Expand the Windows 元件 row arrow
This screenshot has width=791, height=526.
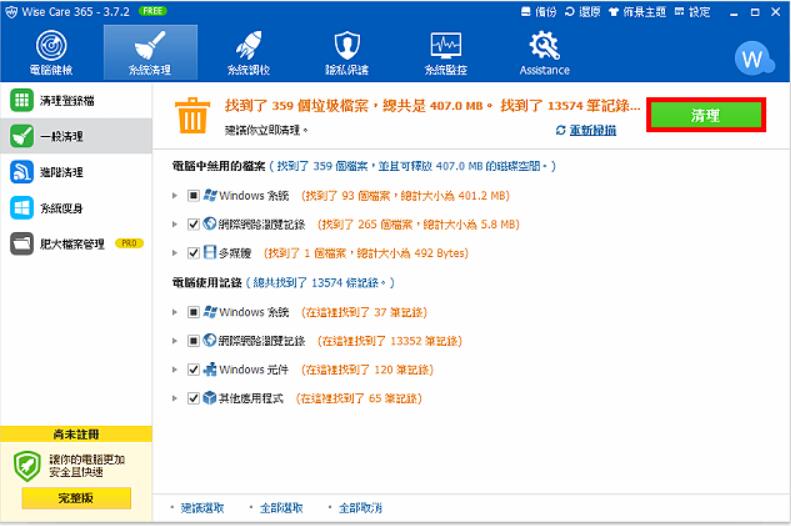click(175, 370)
